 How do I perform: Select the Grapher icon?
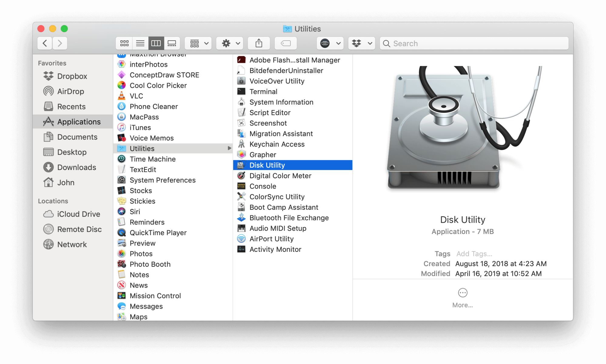pyautogui.click(x=241, y=155)
